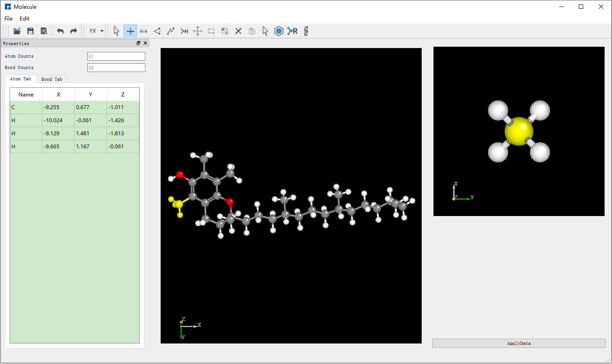Click the R-group fragment tool
This screenshot has height=364, width=612.
coord(292,31)
